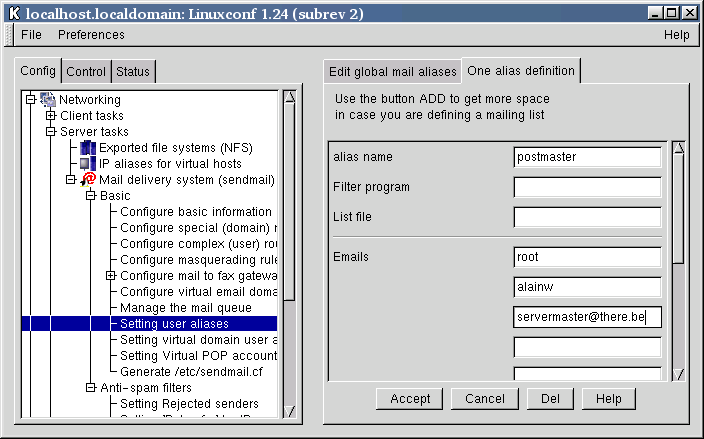Viewport: 704px width, 439px height.
Task: Click the form panel scrollbar thumb
Action: coord(678,210)
